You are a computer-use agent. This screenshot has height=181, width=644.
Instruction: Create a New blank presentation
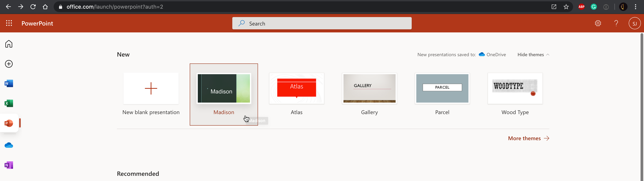151,89
